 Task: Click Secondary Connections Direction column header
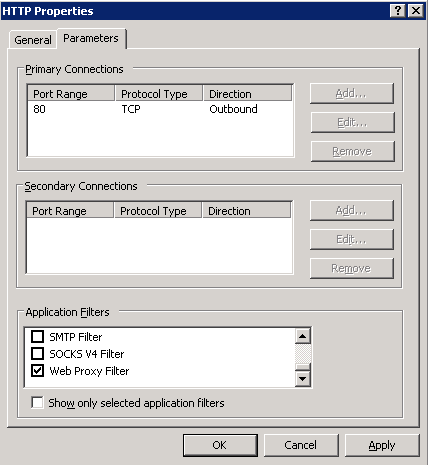[x=246, y=211]
